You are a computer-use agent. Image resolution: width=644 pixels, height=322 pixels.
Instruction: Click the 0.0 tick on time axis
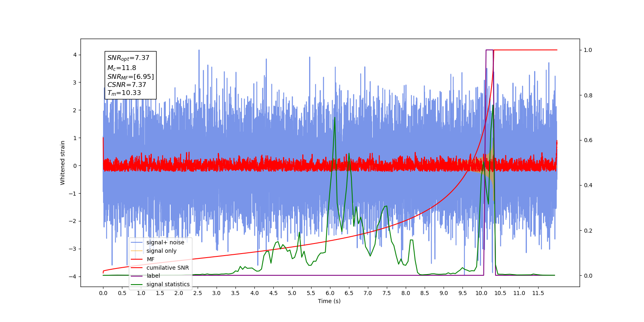tap(103, 293)
